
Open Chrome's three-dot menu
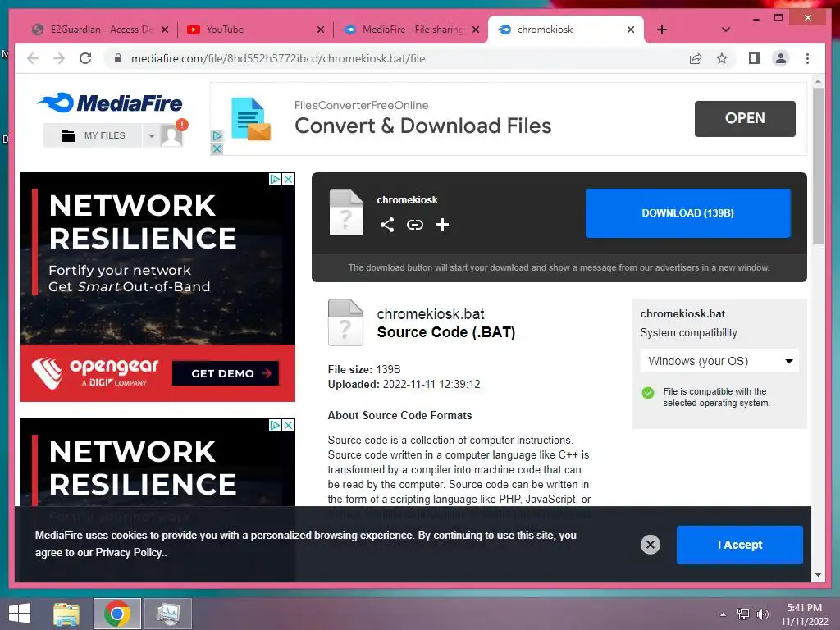807,58
